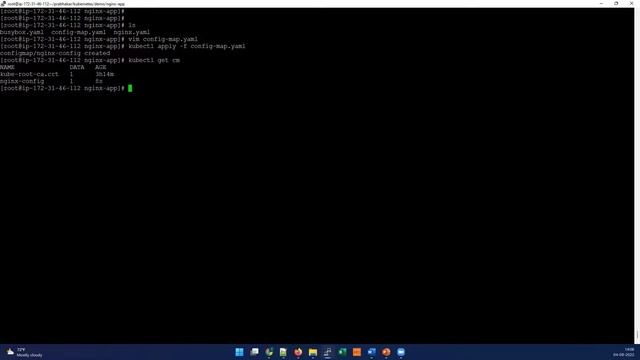The image size is (640, 360).
Task: Open the green document editor taskbar icon
Action: (283, 352)
